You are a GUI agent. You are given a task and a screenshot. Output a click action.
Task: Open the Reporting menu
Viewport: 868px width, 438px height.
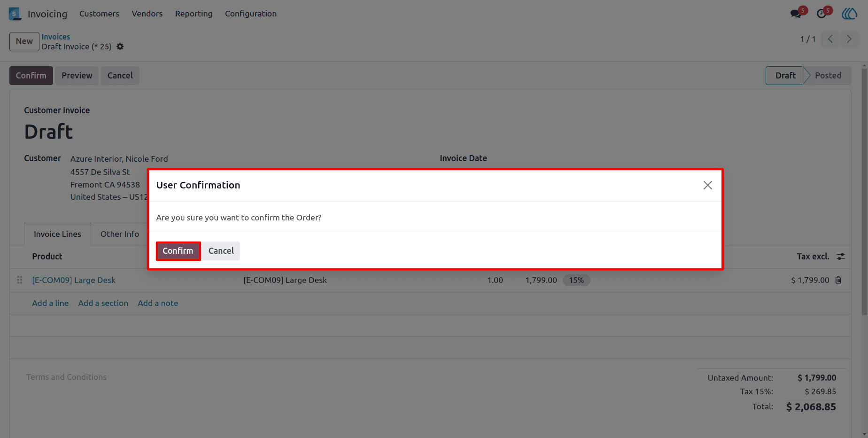pyautogui.click(x=194, y=14)
